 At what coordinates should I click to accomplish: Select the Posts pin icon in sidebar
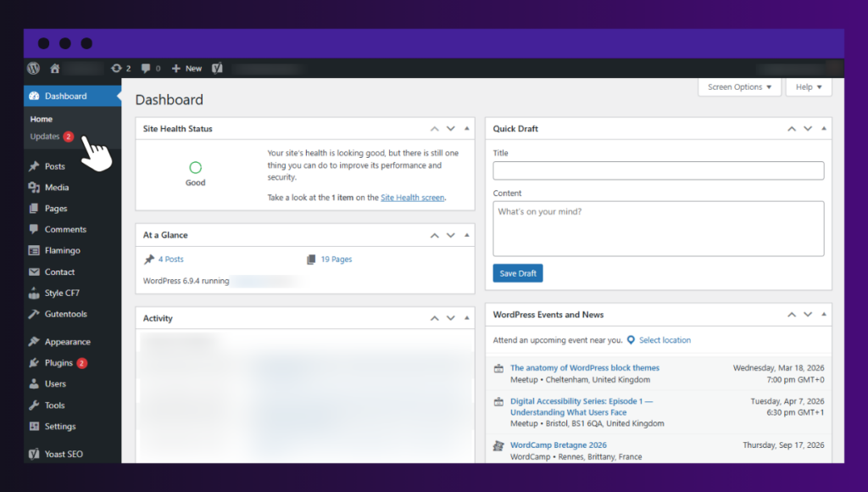(x=36, y=165)
